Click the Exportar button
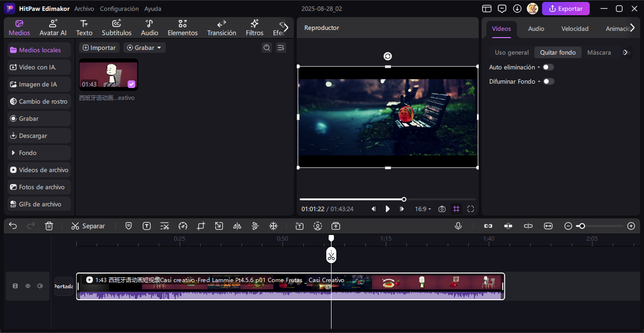Image resolution: width=644 pixels, height=333 pixels. tap(565, 9)
